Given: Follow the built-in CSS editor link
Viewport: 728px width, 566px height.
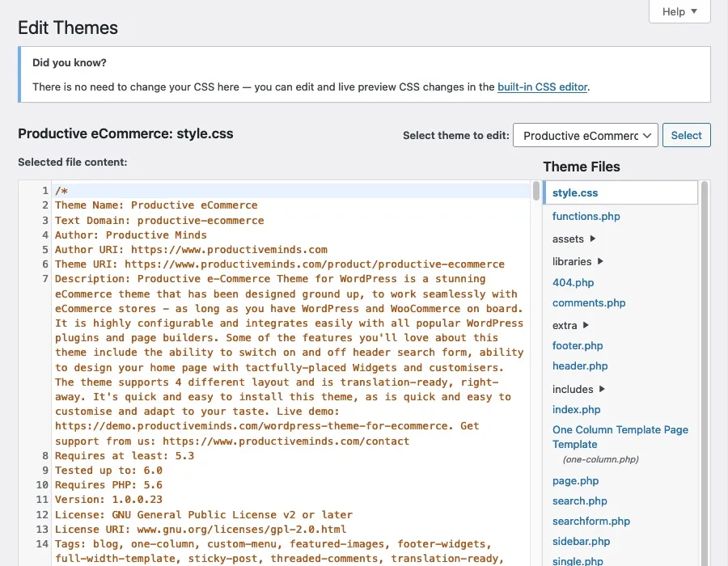Looking at the screenshot, I should tap(542, 87).
